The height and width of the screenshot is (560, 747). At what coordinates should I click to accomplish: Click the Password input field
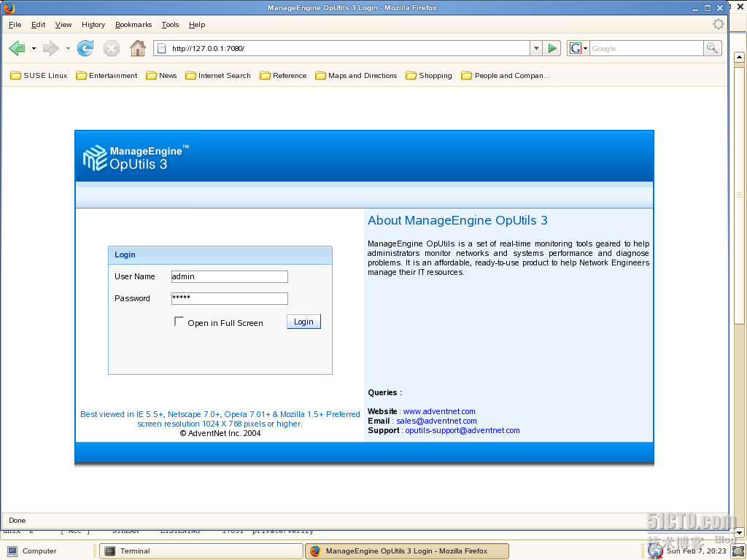coord(230,298)
